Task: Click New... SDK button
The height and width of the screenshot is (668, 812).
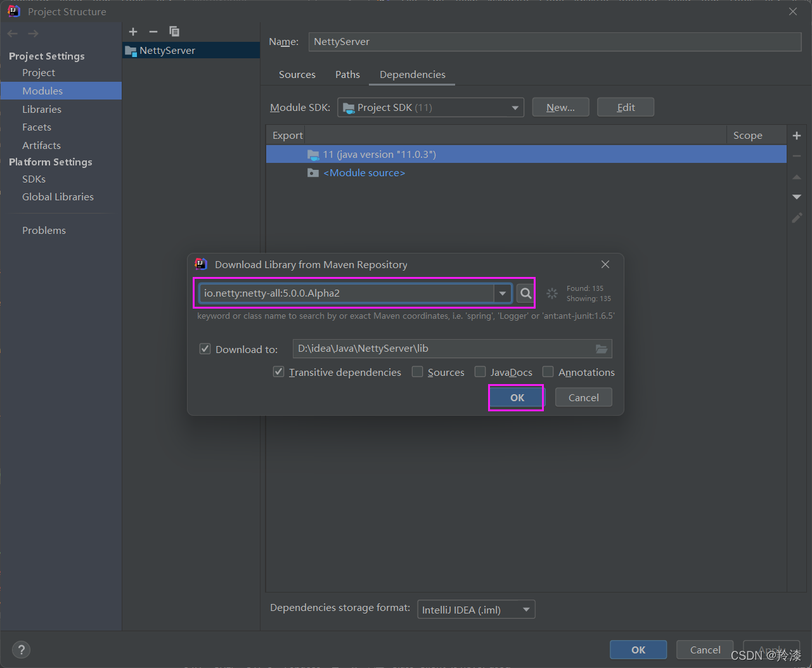Action: tap(560, 108)
